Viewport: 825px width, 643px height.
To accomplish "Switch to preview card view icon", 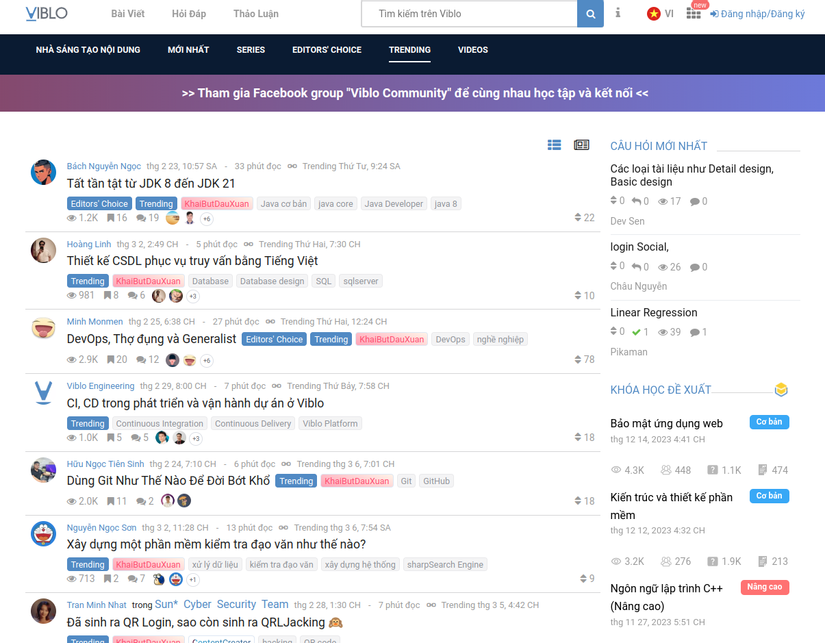I will (x=581, y=145).
